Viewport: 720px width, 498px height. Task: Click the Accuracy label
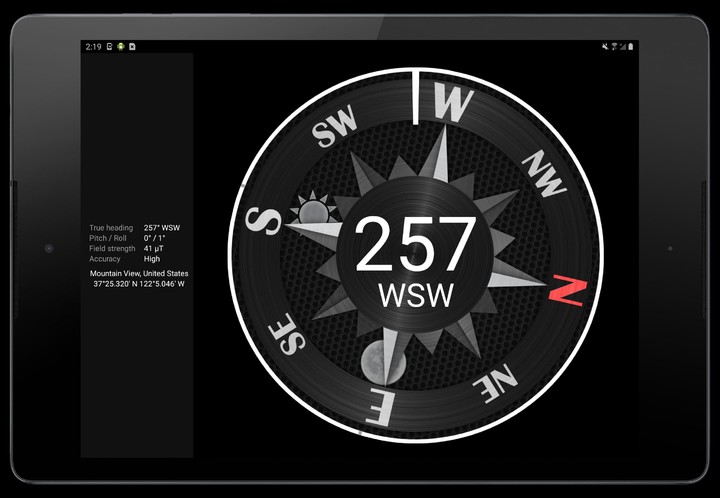point(105,259)
